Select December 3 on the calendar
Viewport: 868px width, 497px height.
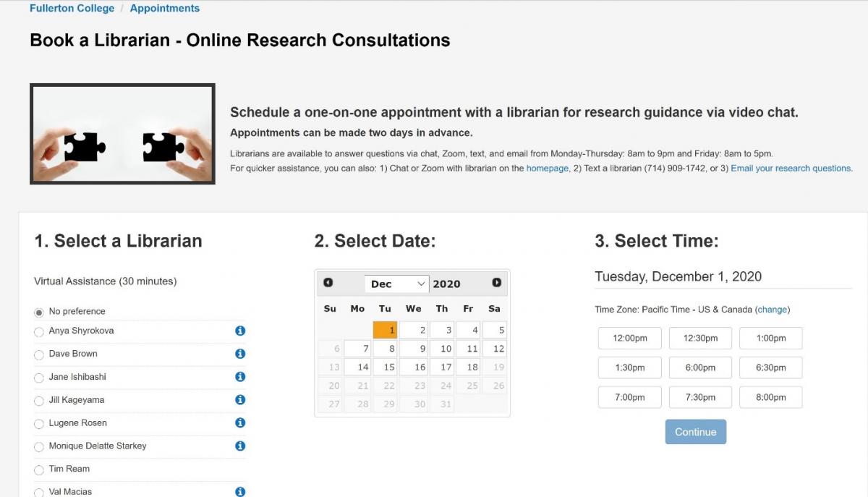point(442,330)
